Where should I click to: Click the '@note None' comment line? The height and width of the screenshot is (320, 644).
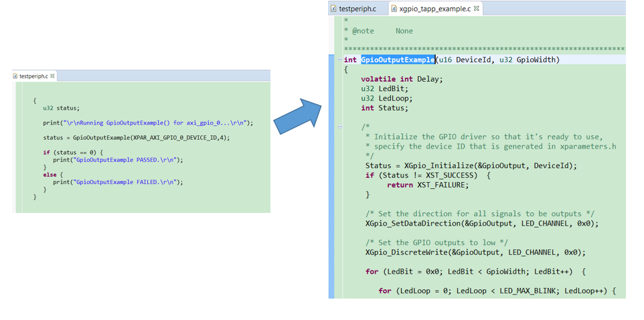click(x=379, y=31)
